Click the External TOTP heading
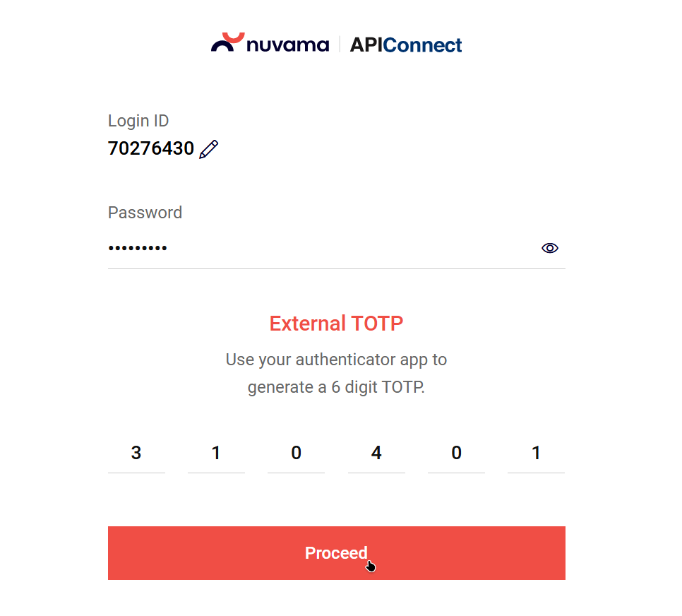 (x=336, y=324)
